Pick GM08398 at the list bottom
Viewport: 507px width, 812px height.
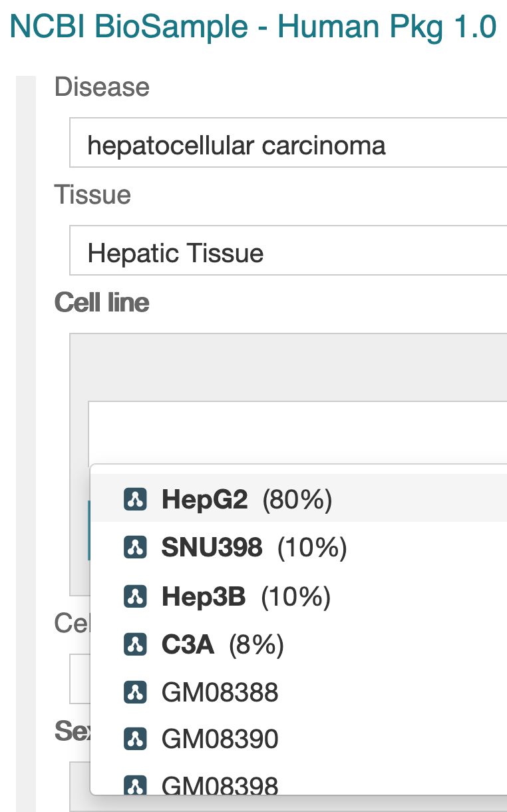299,779
